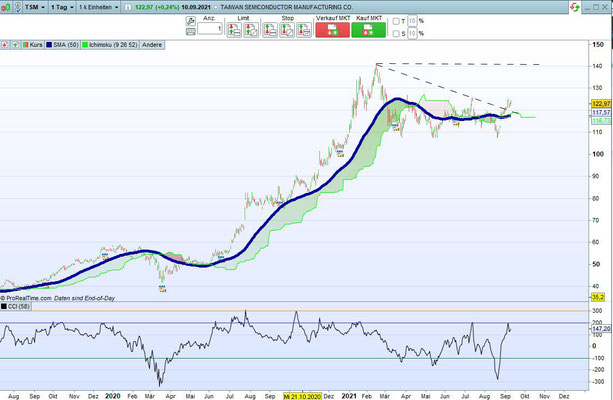Screen dimensions: 613x400
Task: Enable the T percent checkbox
Action: (396, 21)
